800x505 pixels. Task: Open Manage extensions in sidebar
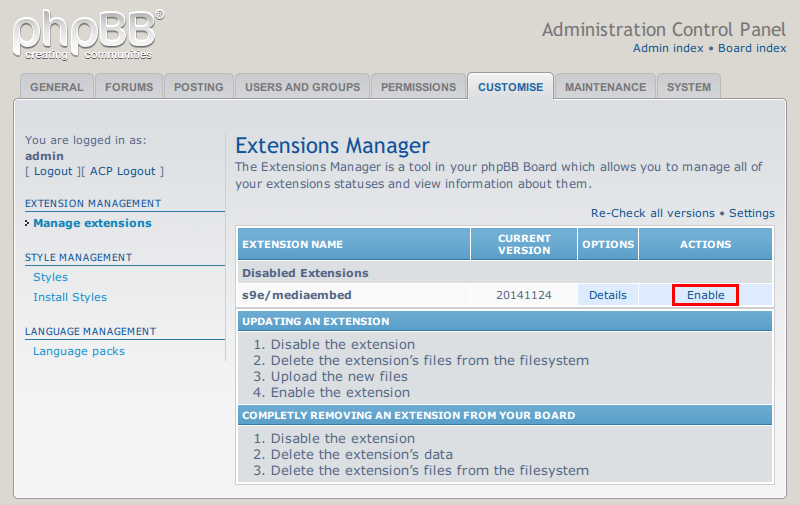92,223
